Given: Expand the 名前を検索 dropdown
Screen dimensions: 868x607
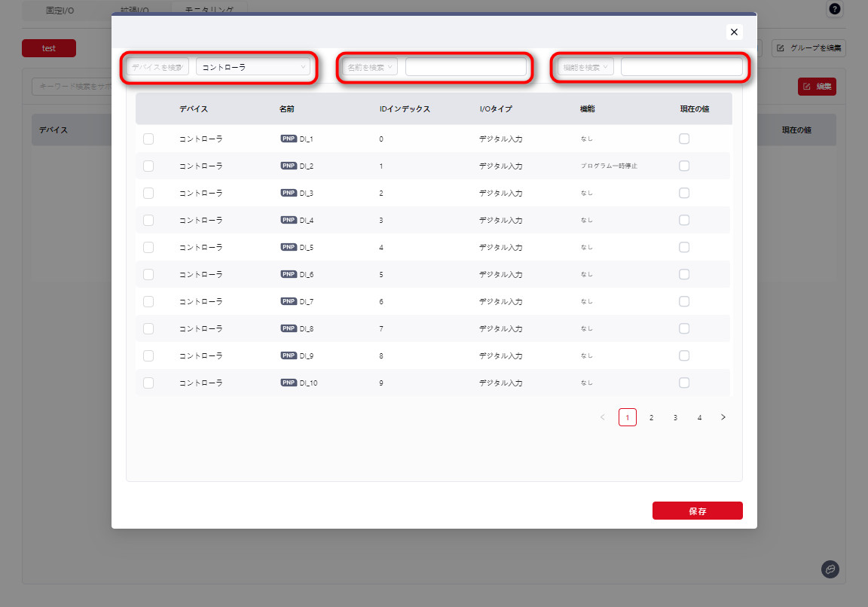Looking at the screenshot, I should [370, 67].
